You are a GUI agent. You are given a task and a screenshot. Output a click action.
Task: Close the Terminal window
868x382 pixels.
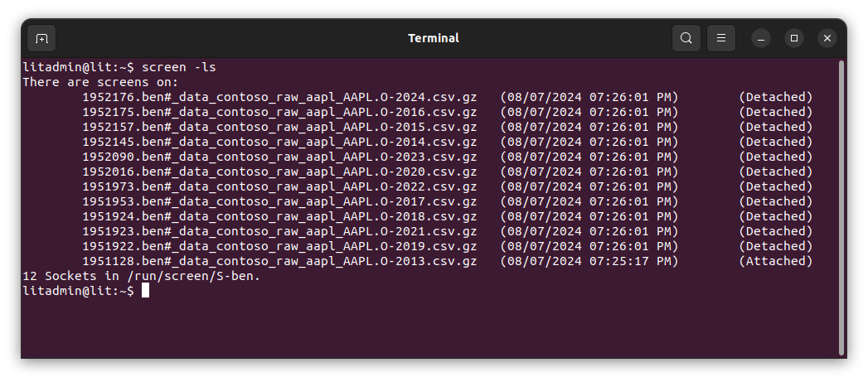(827, 38)
